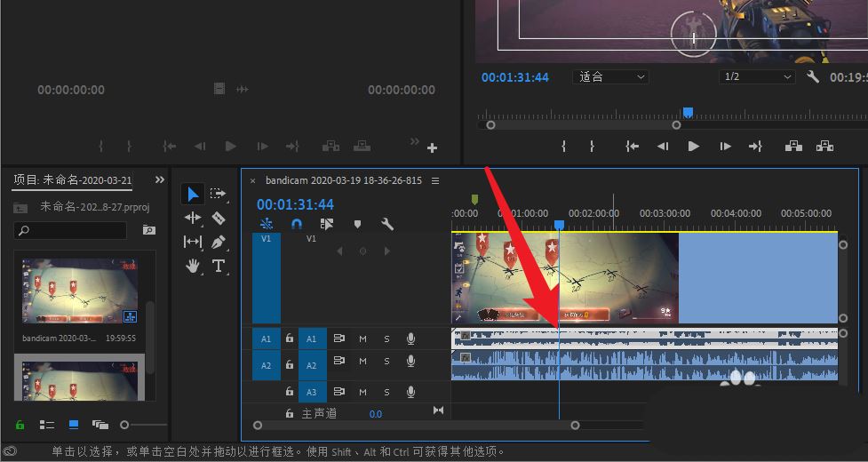Open the 1/2 playback resolution dropdown
The width and height of the screenshot is (868, 462).
point(757,77)
